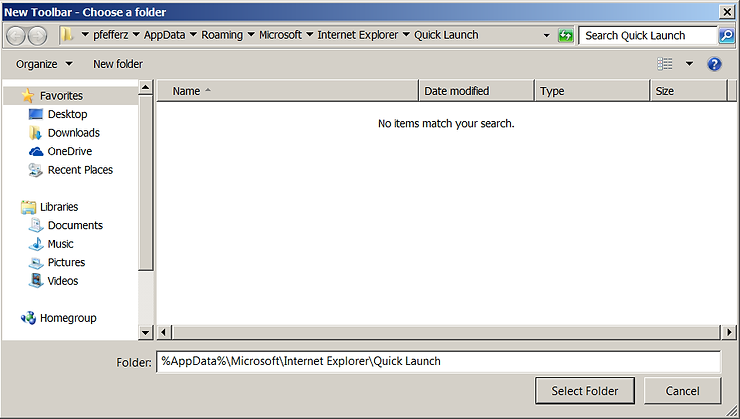Select Favorites label in navigation pane
The height and width of the screenshot is (419, 740).
pyautogui.click(x=61, y=96)
